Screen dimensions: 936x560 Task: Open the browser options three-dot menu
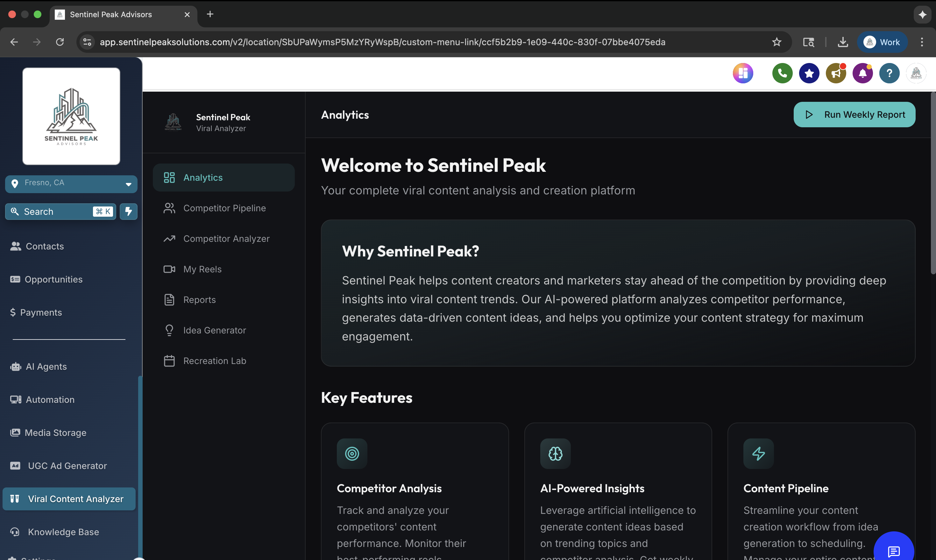pyautogui.click(x=921, y=42)
